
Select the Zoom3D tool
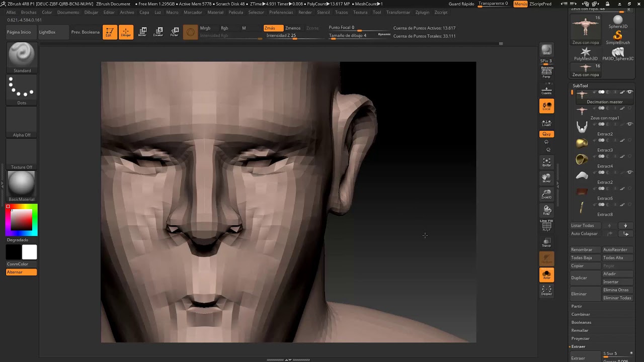point(546,194)
